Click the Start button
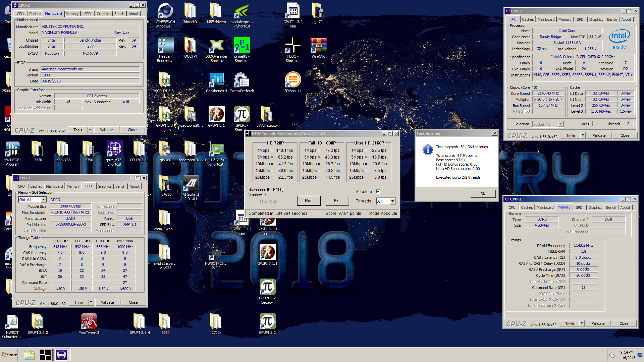 click(9, 355)
